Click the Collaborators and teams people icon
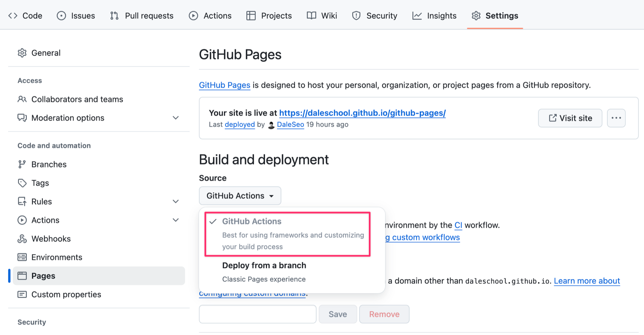Screen dimensions: 644x335 tap(22, 99)
